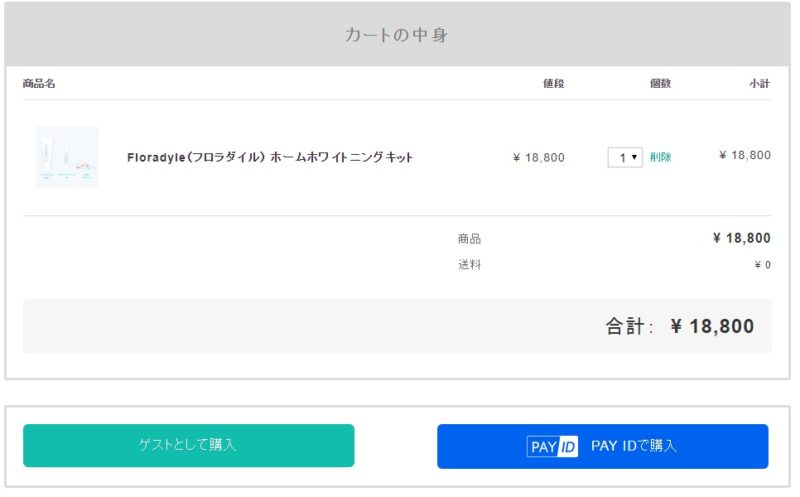Click the large total amount beside 合計
This screenshot has width=800, height=497.
tap(712, 326)
